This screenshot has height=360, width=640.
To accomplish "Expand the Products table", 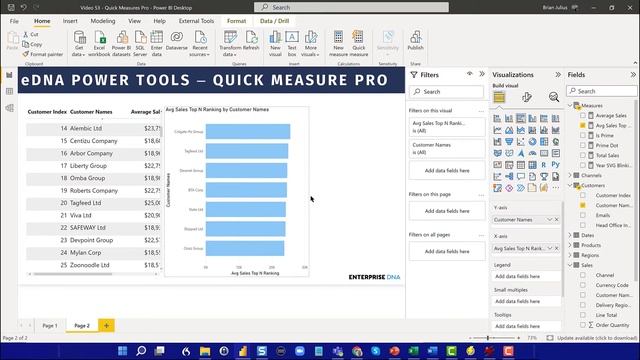I will point(570,245).
